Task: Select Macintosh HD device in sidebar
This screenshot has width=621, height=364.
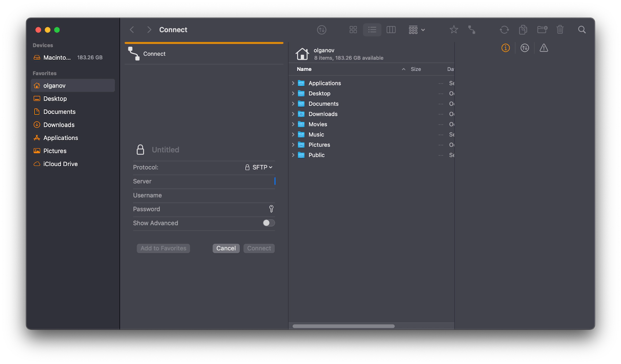Action: 73,57
